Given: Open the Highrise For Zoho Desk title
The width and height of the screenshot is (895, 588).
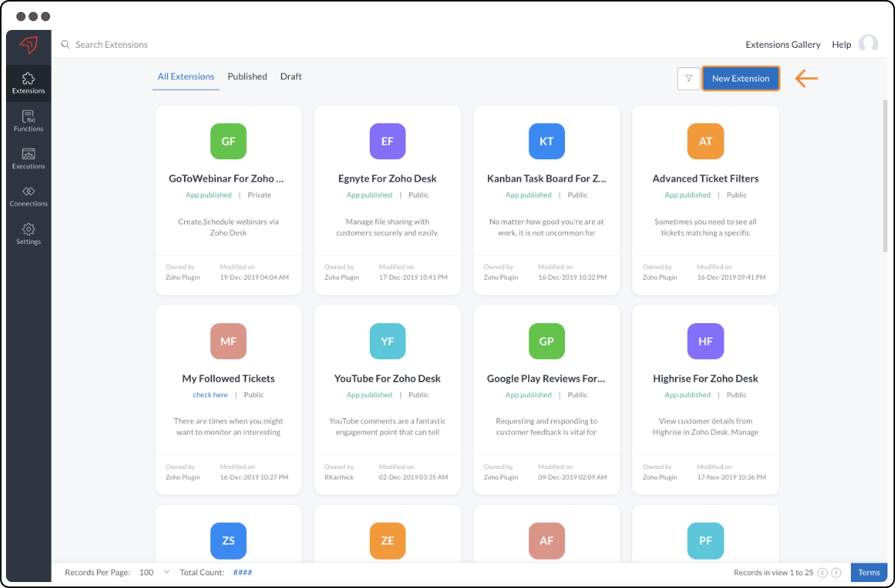Looking at the screenshot, I should 706,379.
